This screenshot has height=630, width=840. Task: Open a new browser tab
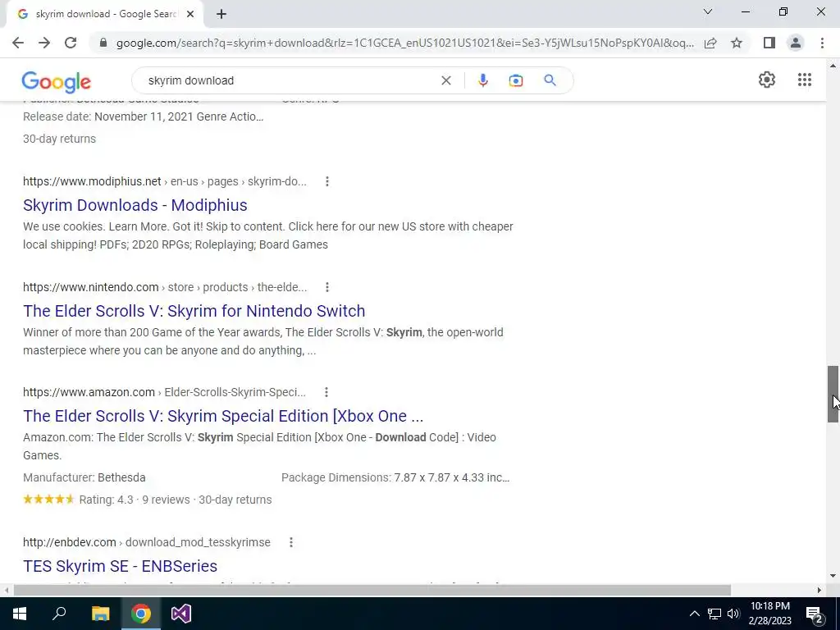(x=221, y=15)
